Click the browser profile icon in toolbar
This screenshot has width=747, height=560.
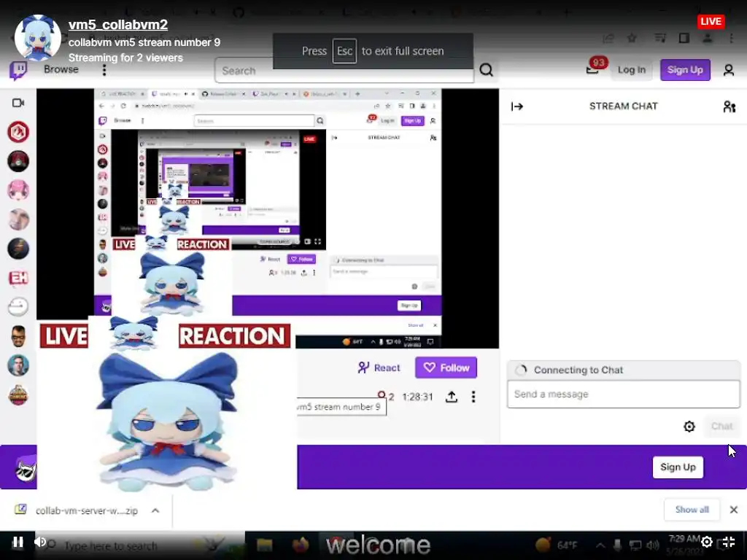coord(708,38)
